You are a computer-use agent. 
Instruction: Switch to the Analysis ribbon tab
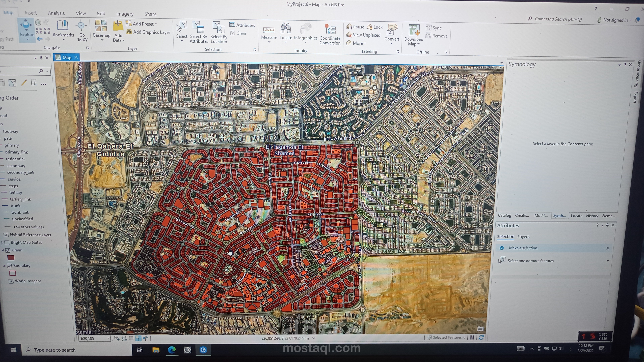[56, 13]
